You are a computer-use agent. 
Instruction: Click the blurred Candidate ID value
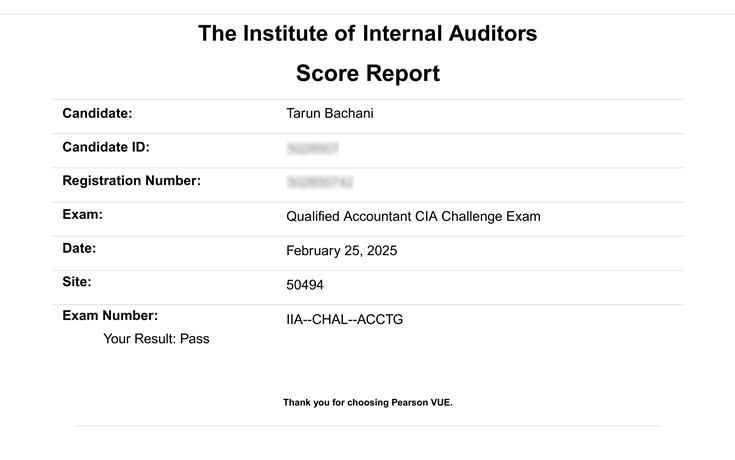pyautogui.click(x=312, y=148)
